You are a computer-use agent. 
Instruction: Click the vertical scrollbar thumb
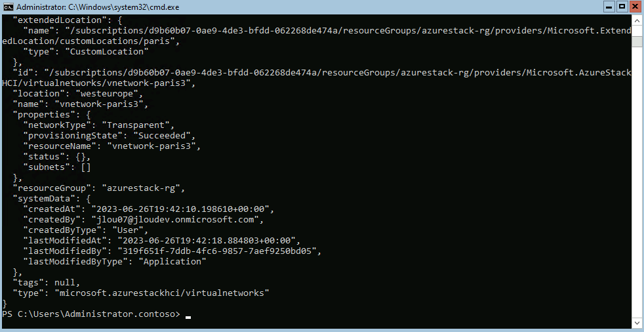point(636,41)
